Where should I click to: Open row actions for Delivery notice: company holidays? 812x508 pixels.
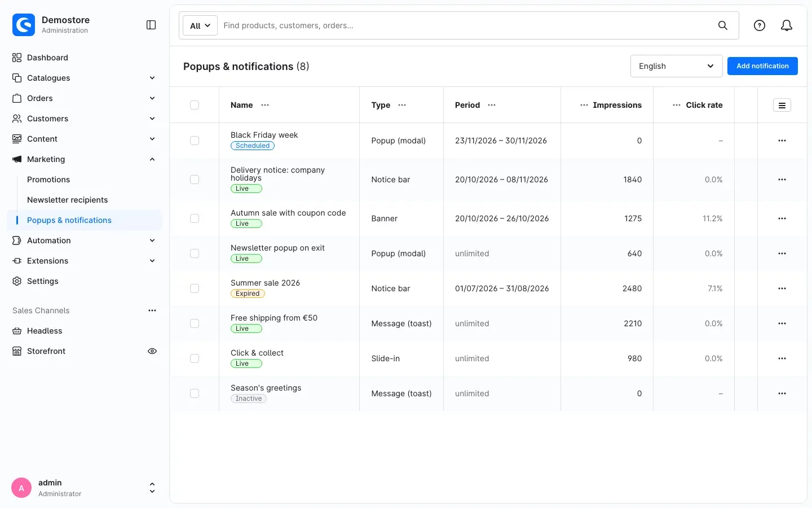pyautogui.click(x=782, y=179)
